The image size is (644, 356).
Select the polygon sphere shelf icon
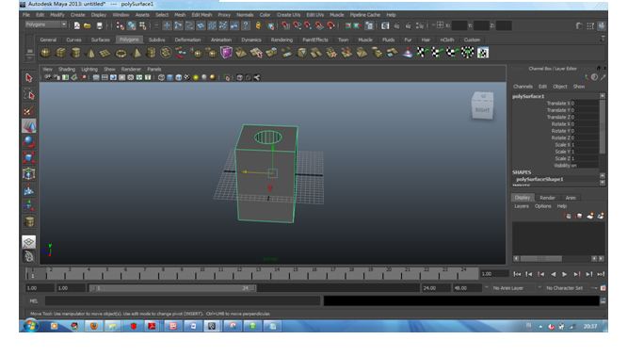pos(45,53)
